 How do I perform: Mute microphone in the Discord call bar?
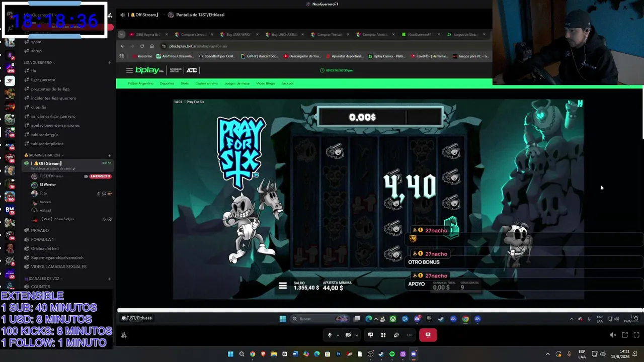[x=330, y=335]
